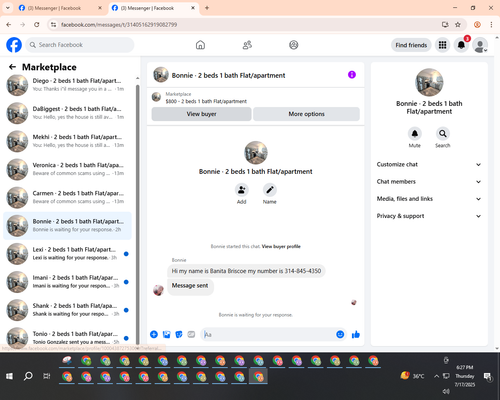Viewport: 500px width, 400px height.
Task: Click the Message sent bubble
Action: (190, 286)
